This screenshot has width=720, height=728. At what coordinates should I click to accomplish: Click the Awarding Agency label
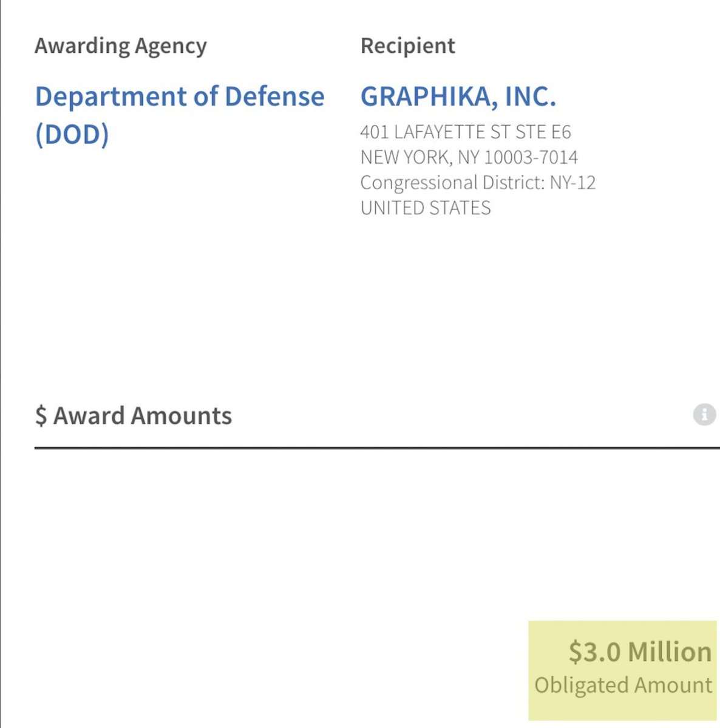[x=120, y=46]
